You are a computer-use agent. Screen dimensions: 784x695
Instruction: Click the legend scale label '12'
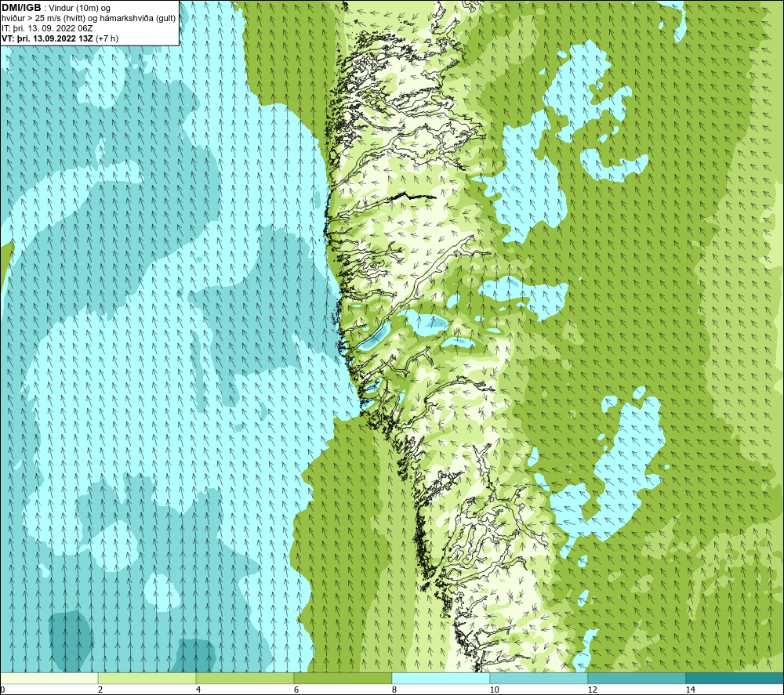[593, 690]
